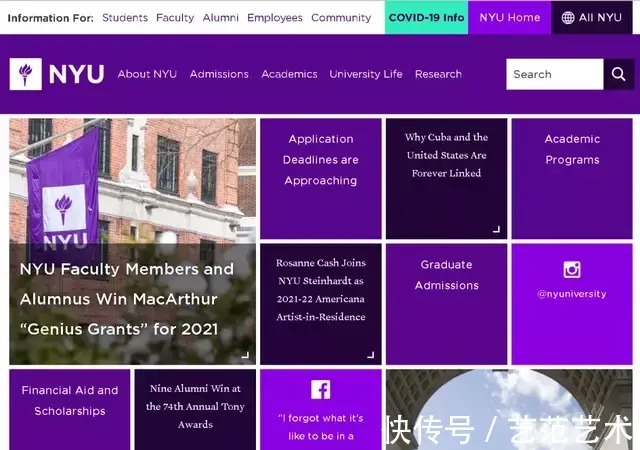
Task: Open the Academics menu
Action: (289, 74)
